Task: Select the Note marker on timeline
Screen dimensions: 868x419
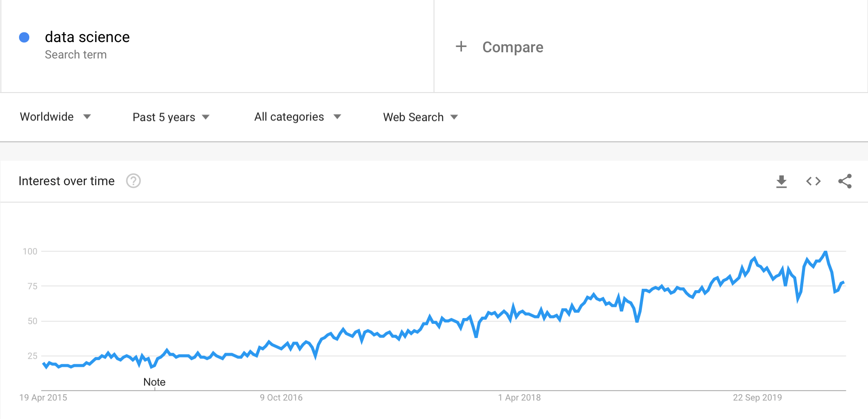Action: tap(154, 382)
